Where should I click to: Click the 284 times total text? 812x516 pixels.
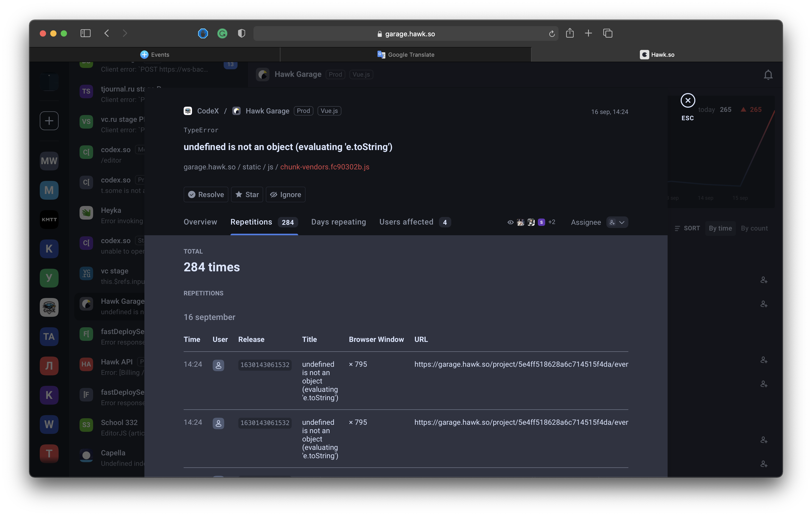pos(212,267)
